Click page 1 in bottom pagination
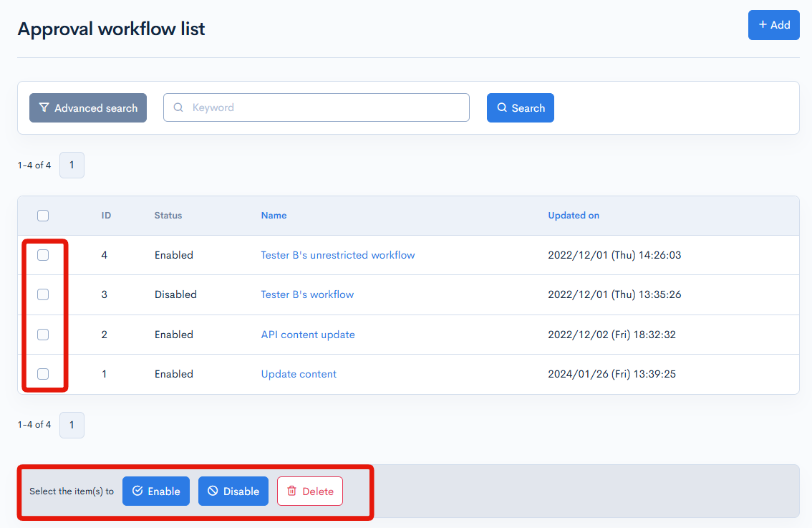Image resolution: width=812 pixels, height=528 pixels. tap(72, 425)
